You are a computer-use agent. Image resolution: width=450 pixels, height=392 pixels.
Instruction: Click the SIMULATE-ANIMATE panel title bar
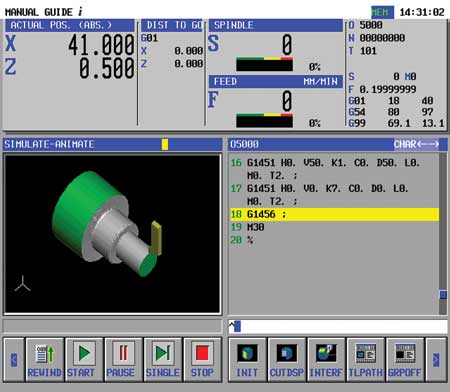pyautogui.click(x=112, y=144)
